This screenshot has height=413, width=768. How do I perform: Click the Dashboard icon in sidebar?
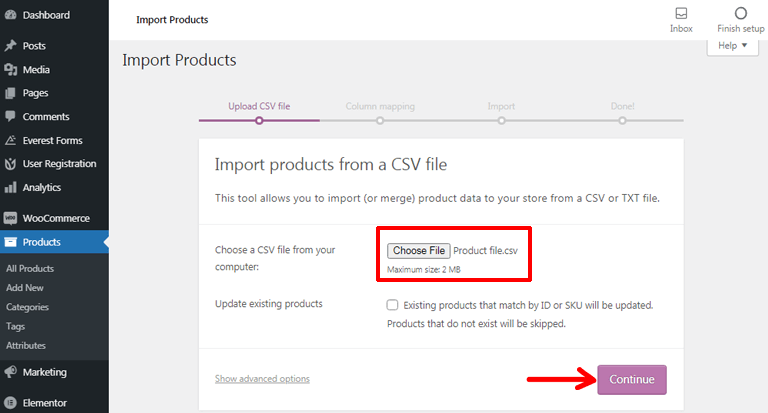click(11, 15)
